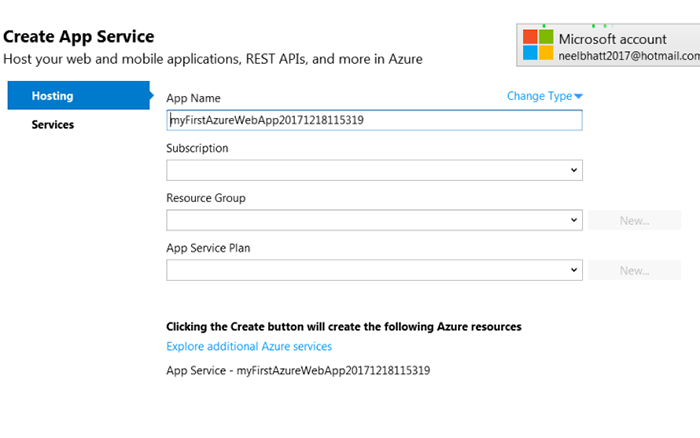Click the Microsoft account heading
Screen dimensions: 700x438
(x=612, y=39)
